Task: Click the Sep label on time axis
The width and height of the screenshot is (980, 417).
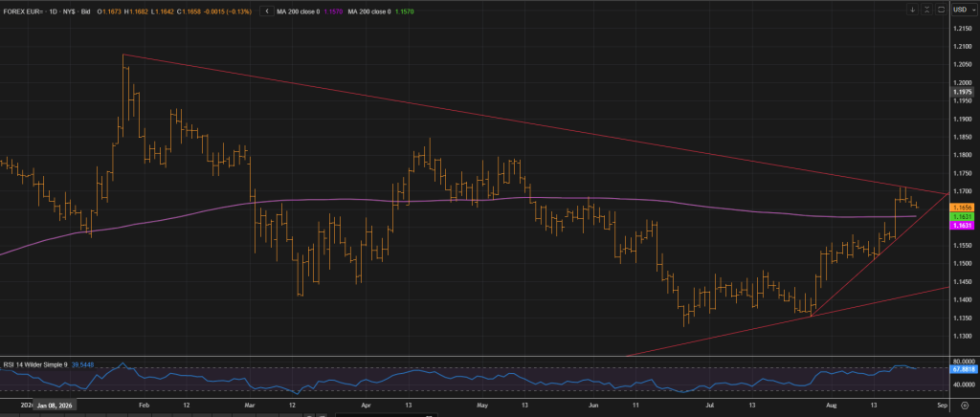Action: (943, 406)
